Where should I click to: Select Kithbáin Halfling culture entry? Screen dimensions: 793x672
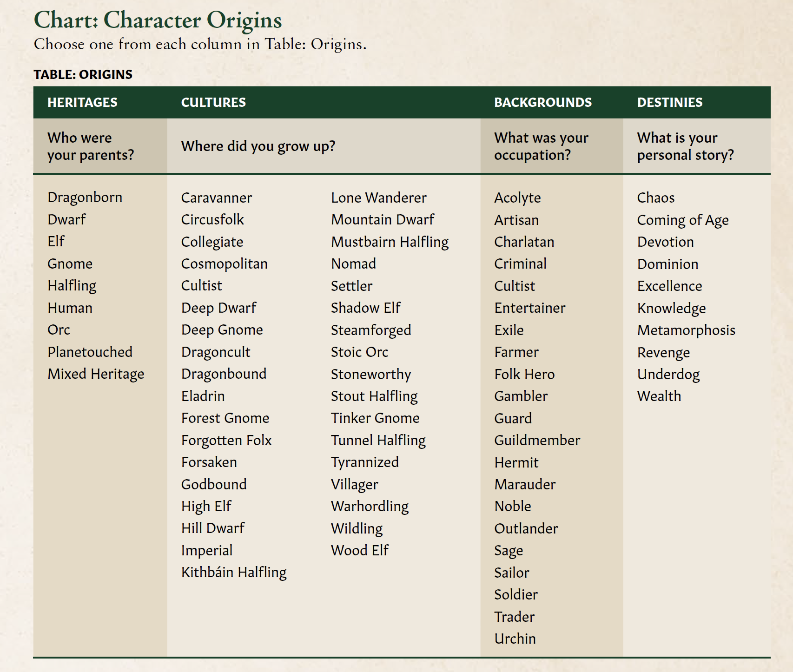pos(234,572)
